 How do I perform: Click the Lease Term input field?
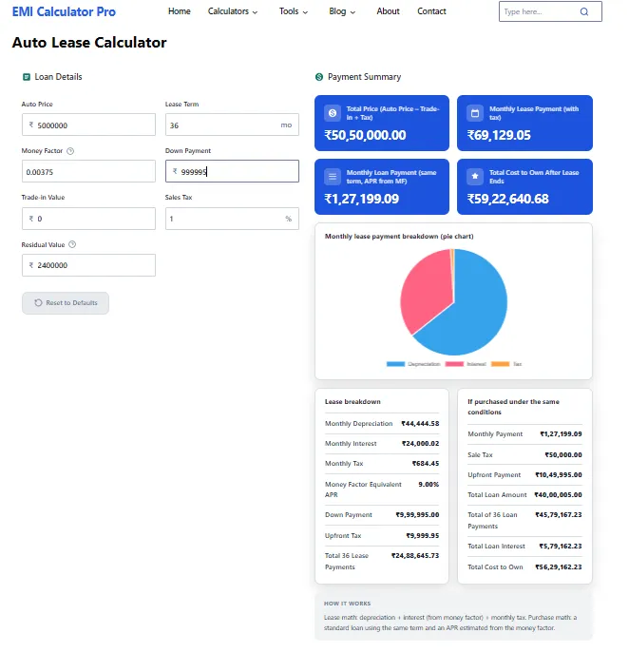[232, 125]
